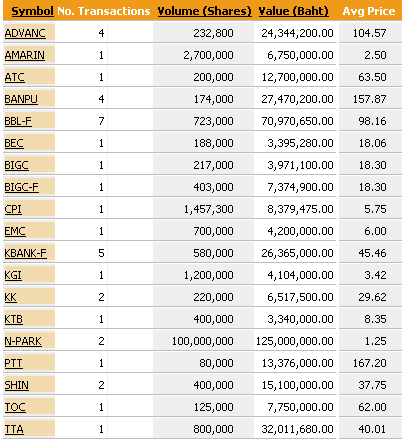Open the N-PARK symbol link
This screenshot has width=402, height=439.
point(23,341)
